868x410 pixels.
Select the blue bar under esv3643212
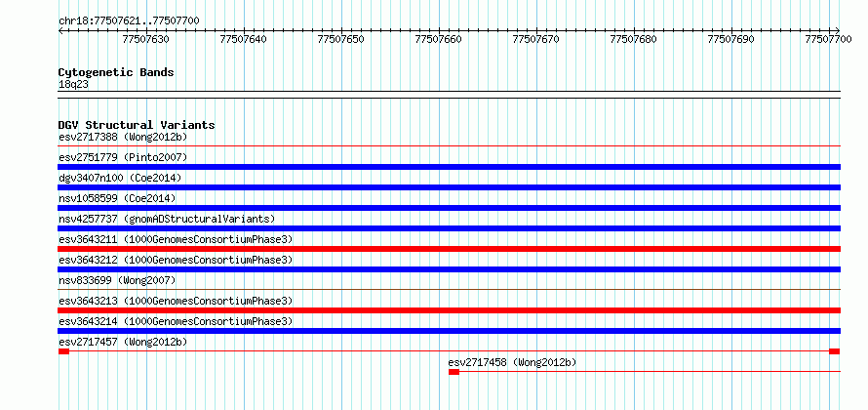point(450,269)
